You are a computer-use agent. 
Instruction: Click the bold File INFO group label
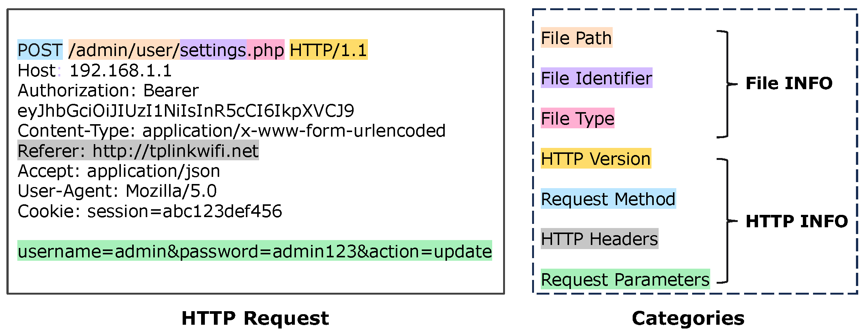click(789, 84)
